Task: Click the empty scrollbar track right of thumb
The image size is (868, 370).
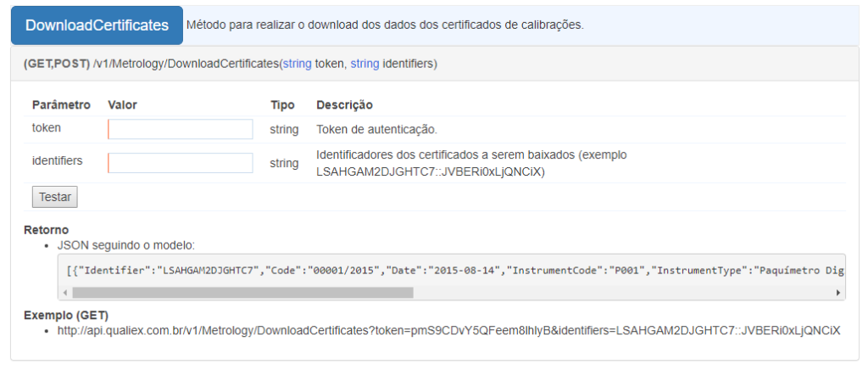Action: click(623, 293)
